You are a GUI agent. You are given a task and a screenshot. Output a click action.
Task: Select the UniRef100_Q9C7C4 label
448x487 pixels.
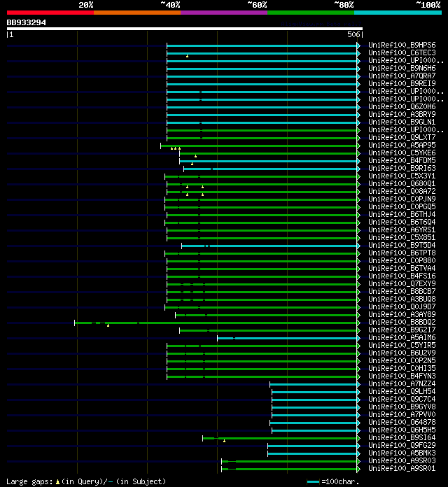click(402, 399)
